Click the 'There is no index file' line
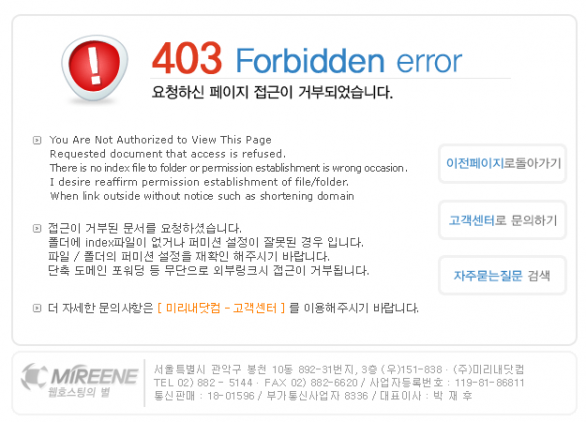Screen dimensions: 586x422 click(x=228, y=168)
